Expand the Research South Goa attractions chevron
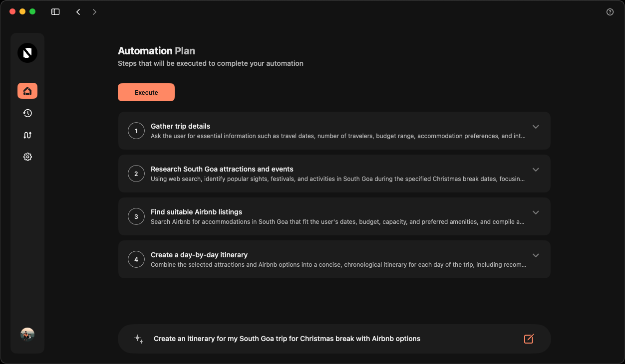Image resolution: width=625 pixels, height=364 pixels. coord(536,170)
